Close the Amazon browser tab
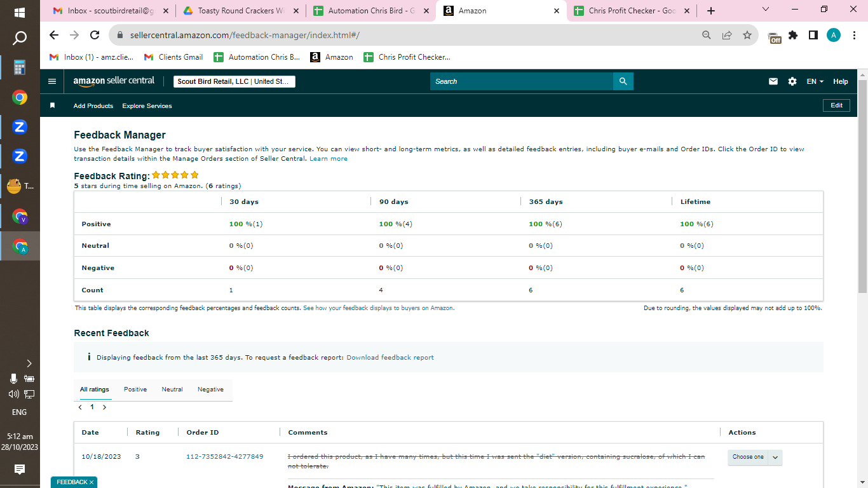The width and height of the screenshot is (868, 488). 557,11
